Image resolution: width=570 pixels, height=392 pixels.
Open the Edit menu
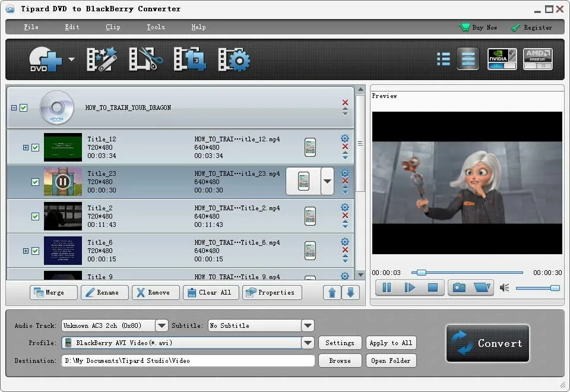tap(72, 27)
